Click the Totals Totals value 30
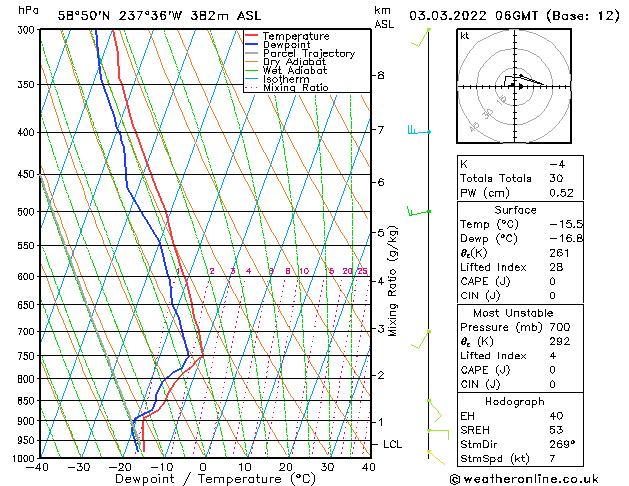Viewport: 629px width, 486px height. coord(556,178)
